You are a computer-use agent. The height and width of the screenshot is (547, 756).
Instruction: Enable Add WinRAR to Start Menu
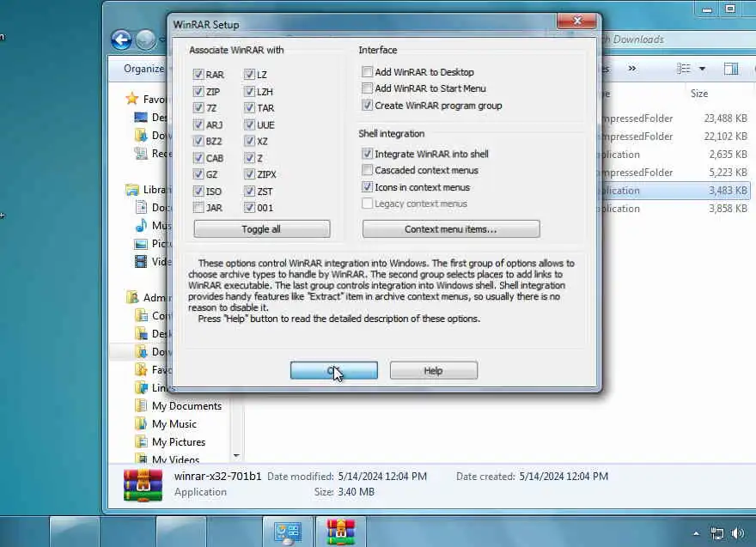point(367,88)
